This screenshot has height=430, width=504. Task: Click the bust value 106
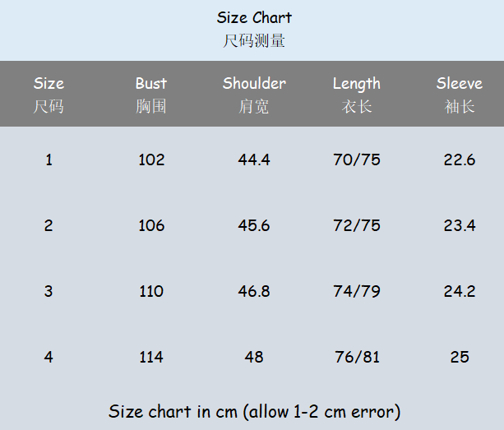point(151,225)
